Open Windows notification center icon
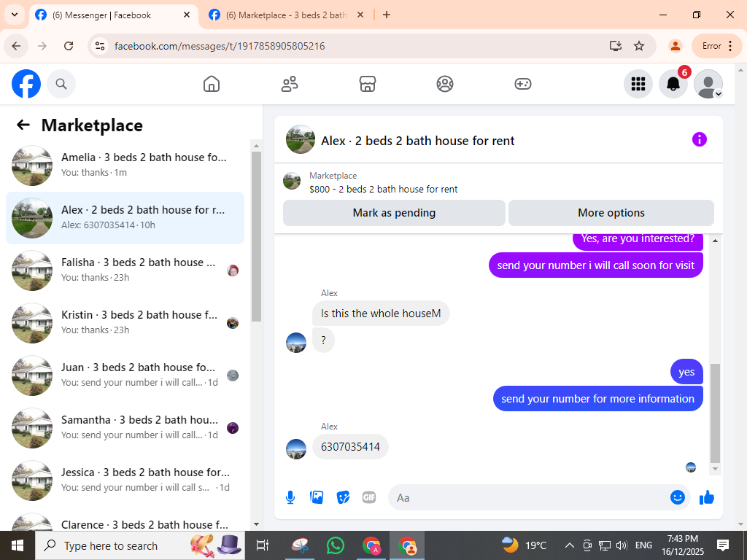The height and width of the screenshot is (560, 747). [x=723, y=545]
